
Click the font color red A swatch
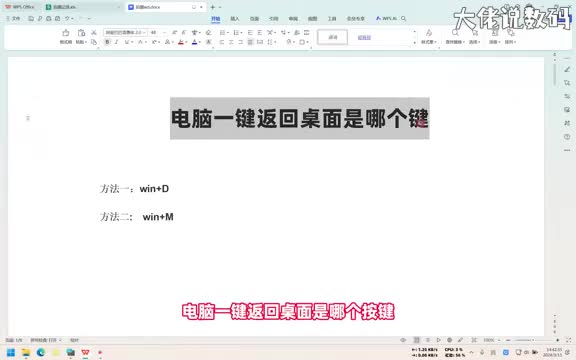click(181, 42)
